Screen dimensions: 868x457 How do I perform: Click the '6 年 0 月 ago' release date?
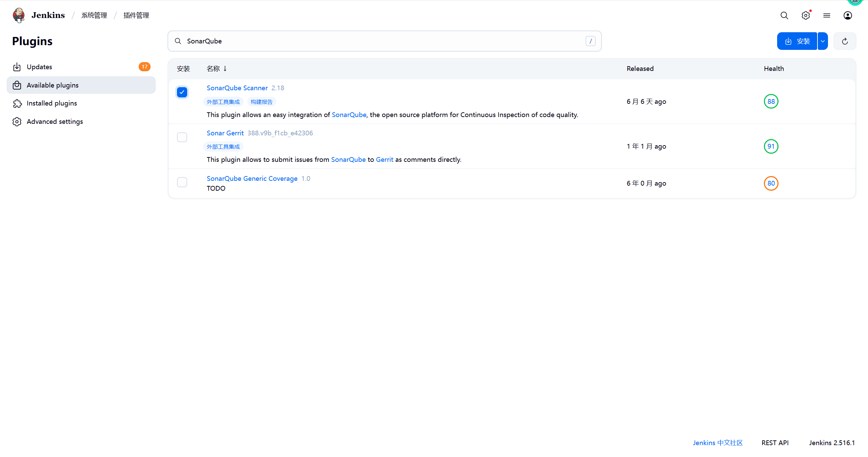point(646,183)
